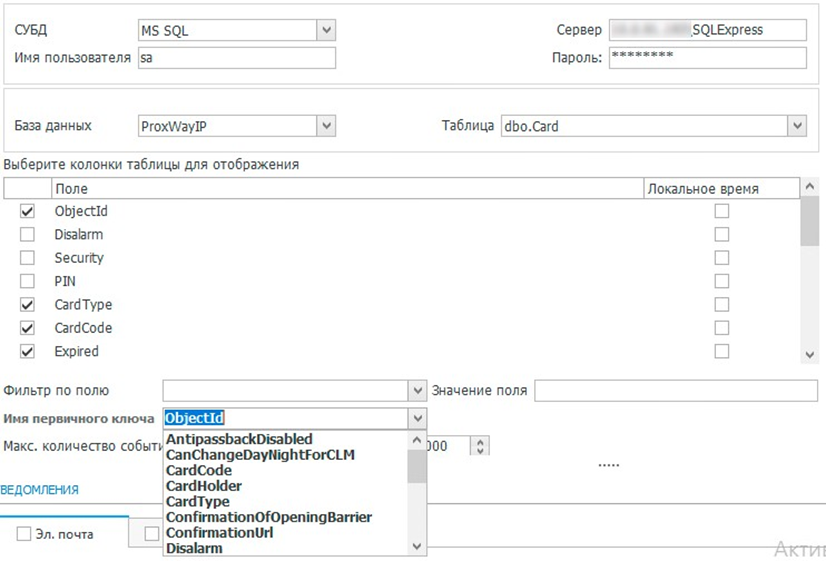Check the Security column checkbox
The height and width of the screenshot is (561, 826).
click(x=27, y=258)
